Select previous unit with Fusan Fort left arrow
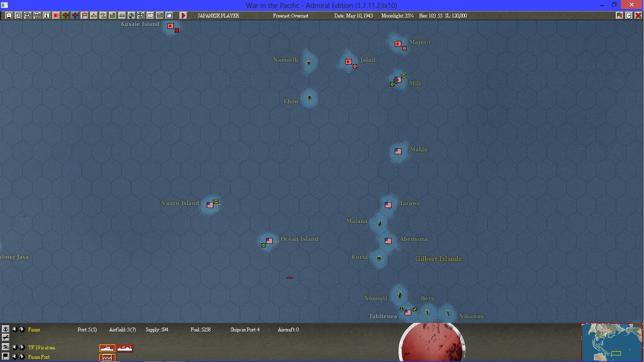 [x=14, y=357]
